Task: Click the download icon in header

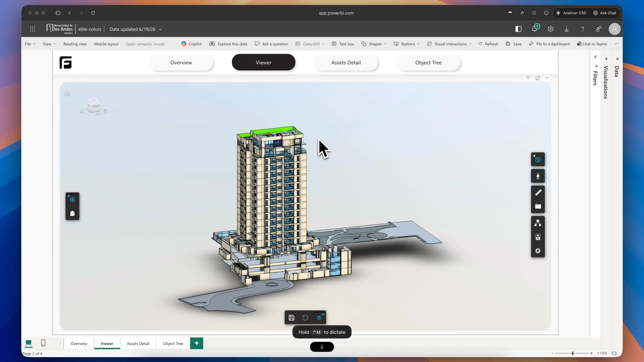Action: 567,29
